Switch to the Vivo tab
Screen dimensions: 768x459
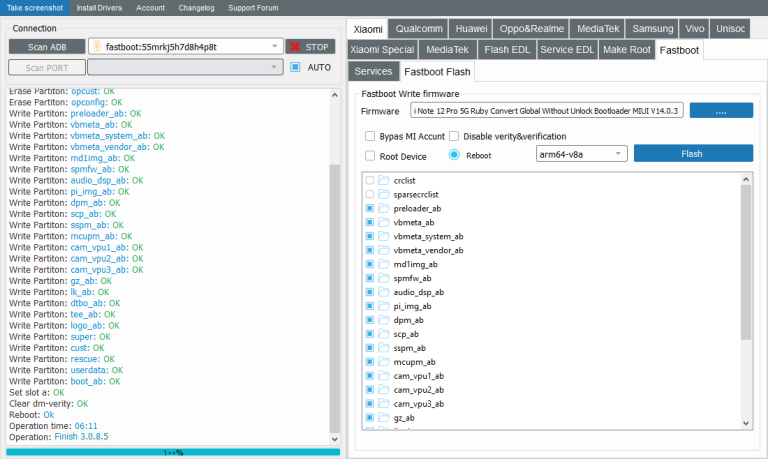[x=695, y=28]
